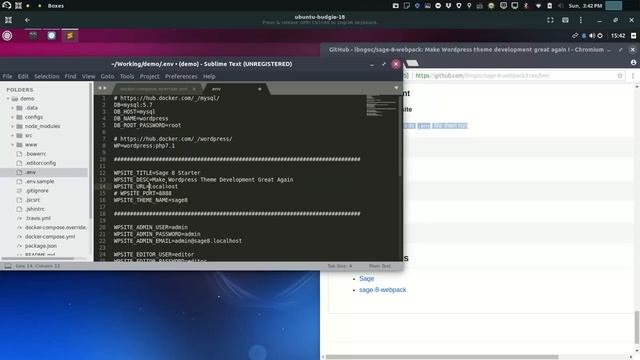
Task: Open the Tools menu in Sublime Text
Action: pyautogui.click(x=127, y=76)
